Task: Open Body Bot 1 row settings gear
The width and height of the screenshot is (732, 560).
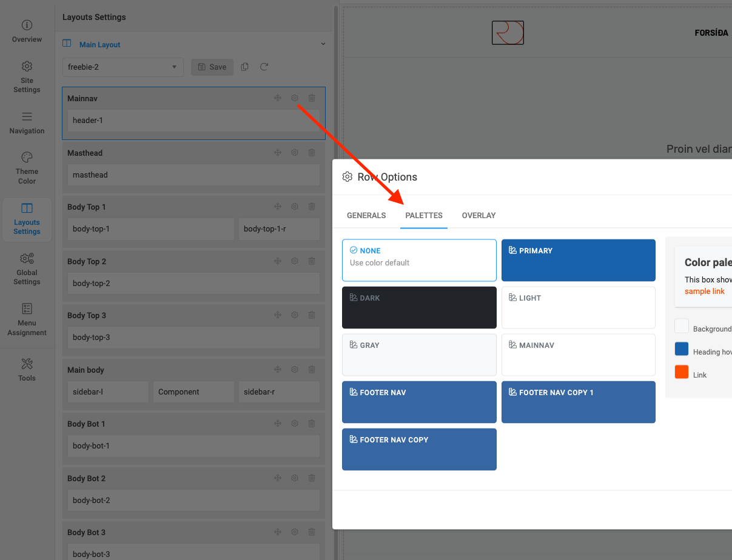Action: pos(295,424)
